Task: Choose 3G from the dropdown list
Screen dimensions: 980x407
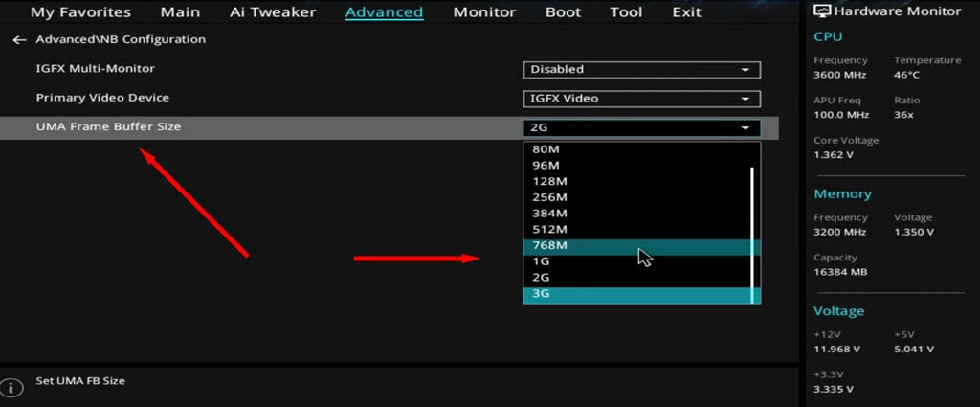Action: point(636,294)
